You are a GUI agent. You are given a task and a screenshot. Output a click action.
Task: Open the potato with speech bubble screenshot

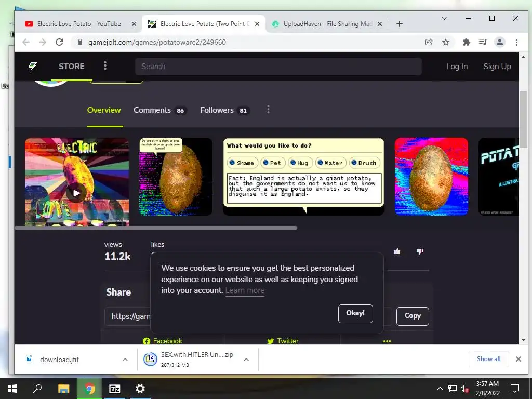click(x=176, y=177)
